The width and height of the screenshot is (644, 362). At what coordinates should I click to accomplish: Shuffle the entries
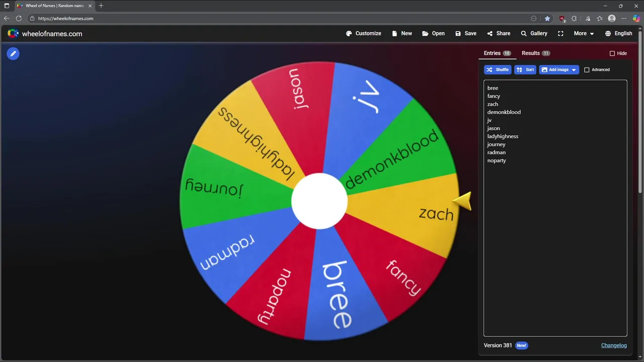tap(498, 70)
